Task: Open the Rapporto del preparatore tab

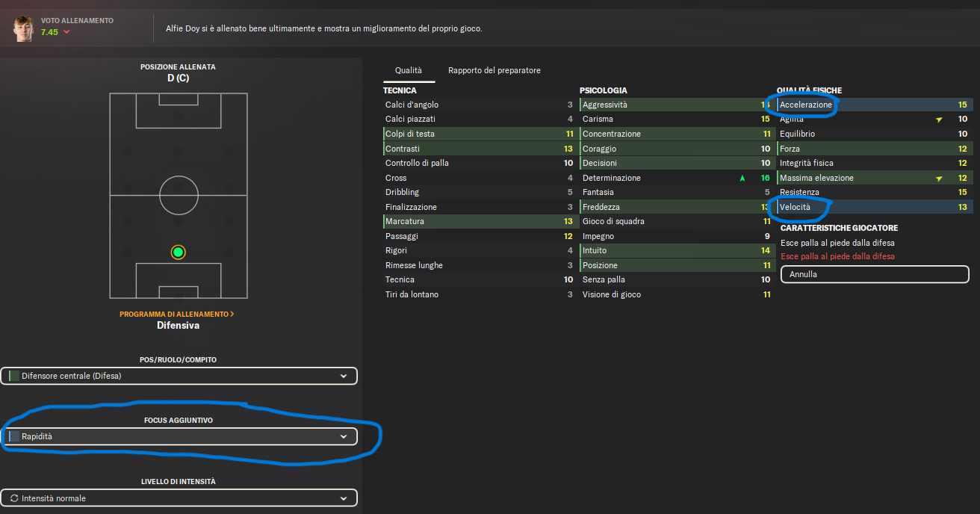Action: click(x=494, y=70)
